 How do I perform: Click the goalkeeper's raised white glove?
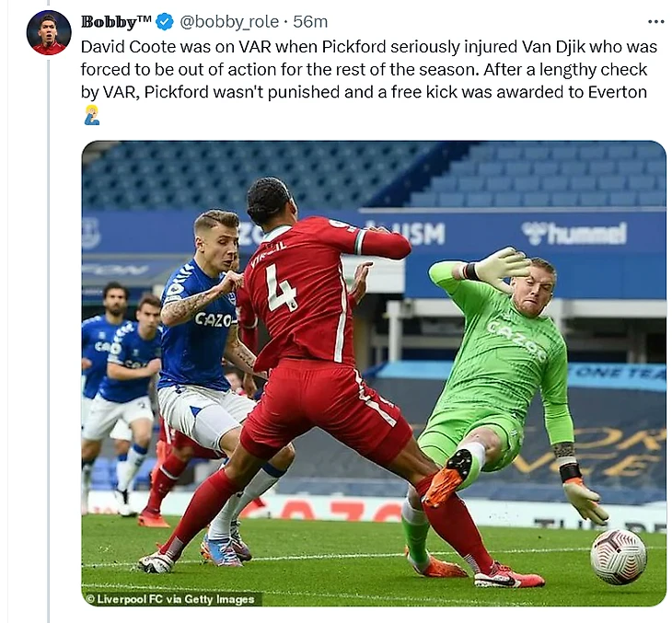coord(502,268)
